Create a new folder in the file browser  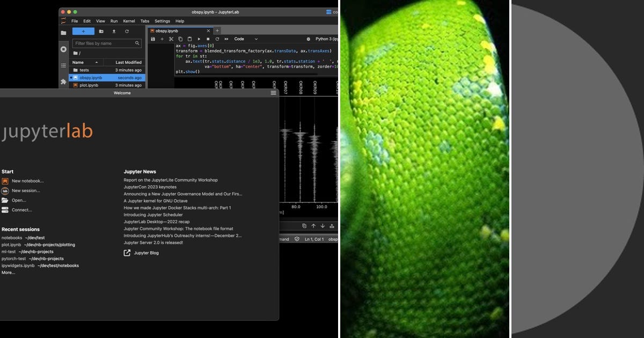tap(101, 31)
